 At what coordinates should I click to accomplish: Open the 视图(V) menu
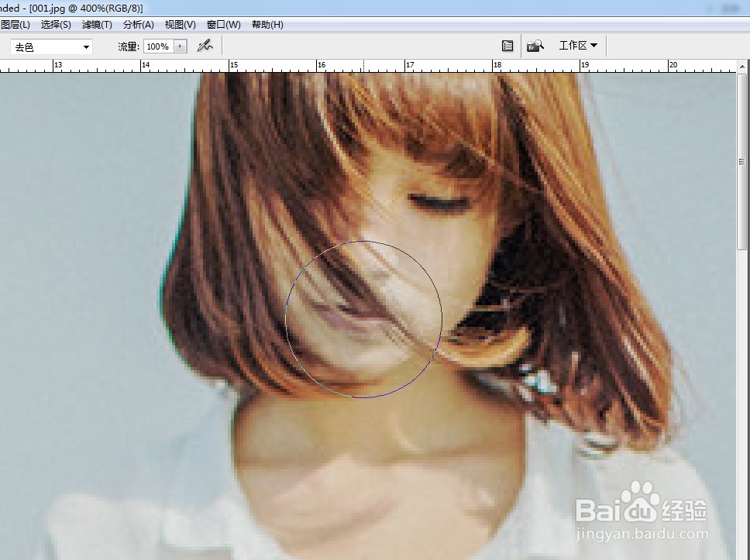(x=180, y=24)
